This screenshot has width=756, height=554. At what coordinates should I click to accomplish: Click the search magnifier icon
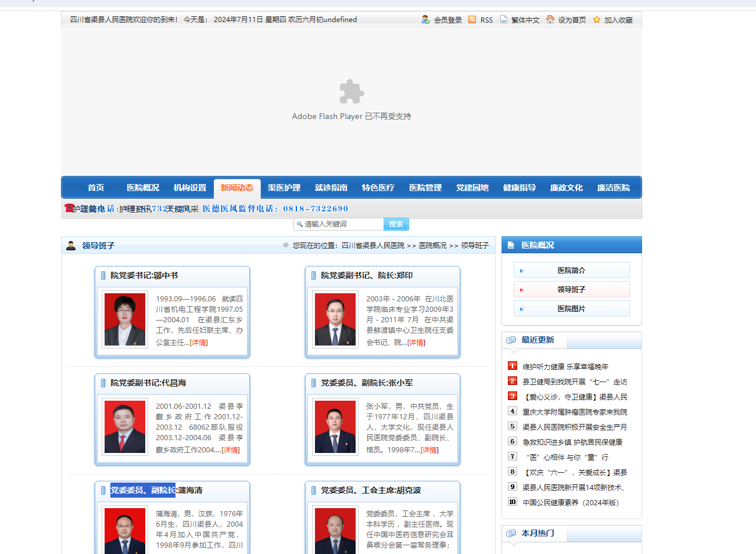coord(299,224)
